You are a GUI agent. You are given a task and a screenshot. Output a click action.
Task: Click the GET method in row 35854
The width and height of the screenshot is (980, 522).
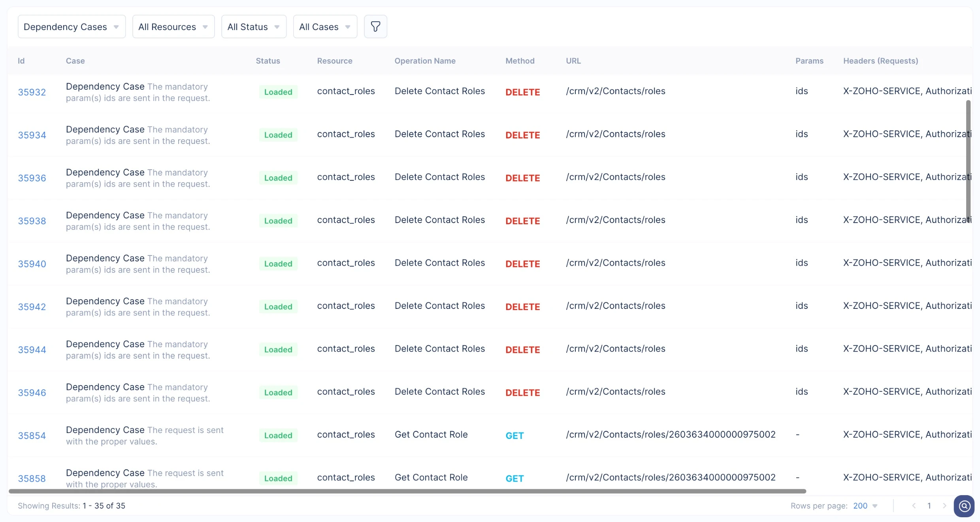514,436
